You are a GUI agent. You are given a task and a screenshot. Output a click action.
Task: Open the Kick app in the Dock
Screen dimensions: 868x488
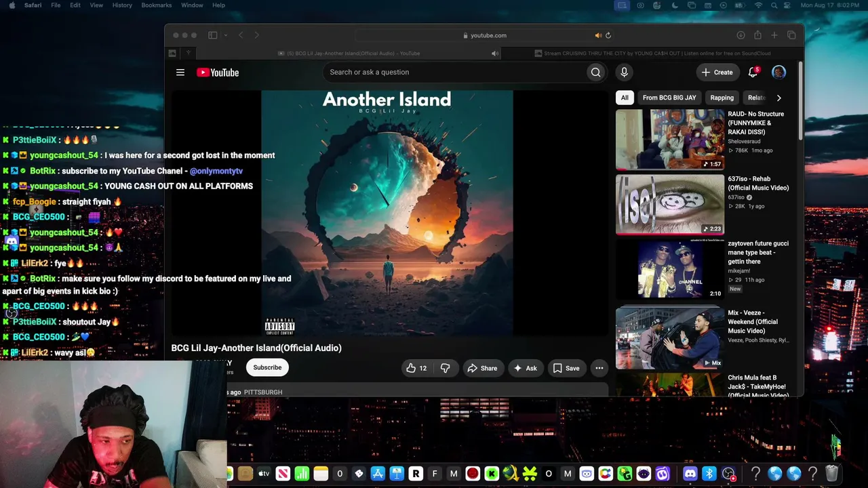tap(492, 474)
